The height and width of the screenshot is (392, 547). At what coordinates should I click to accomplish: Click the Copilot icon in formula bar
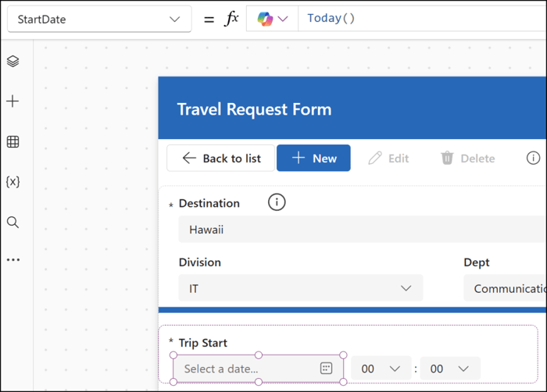click(x=266, y=19)
